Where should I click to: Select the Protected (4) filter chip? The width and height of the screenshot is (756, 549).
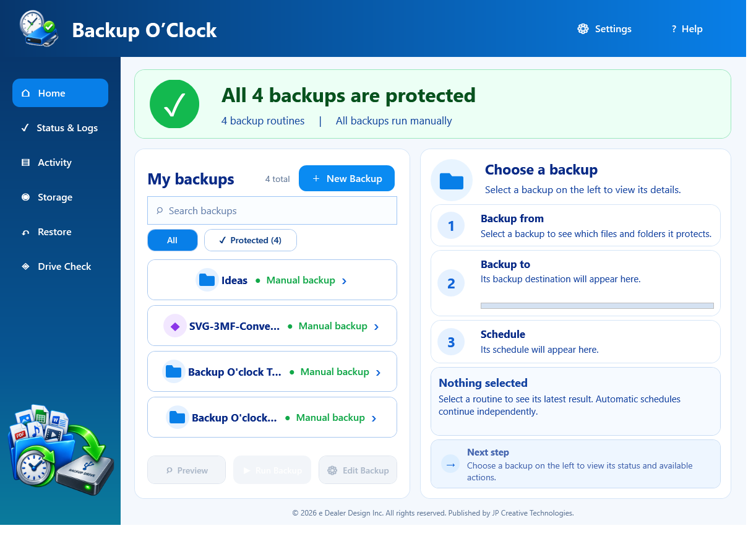[x=251, y=240]
